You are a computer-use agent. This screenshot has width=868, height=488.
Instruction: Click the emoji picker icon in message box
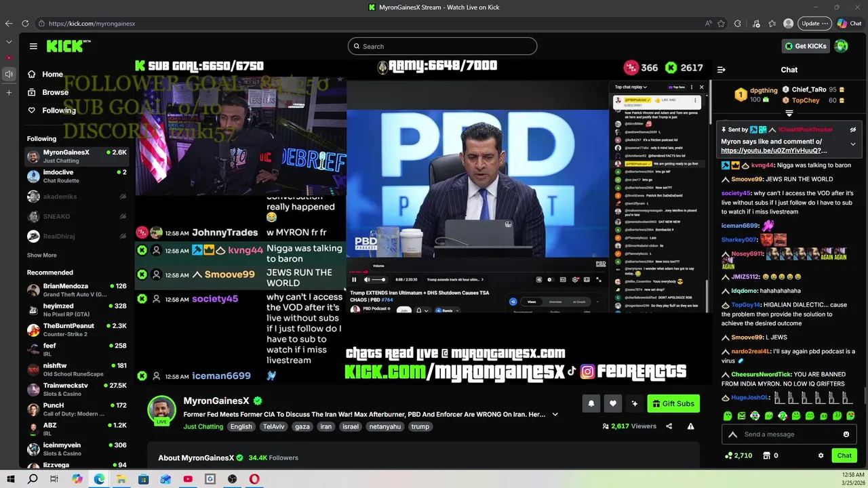pos(846,434)
